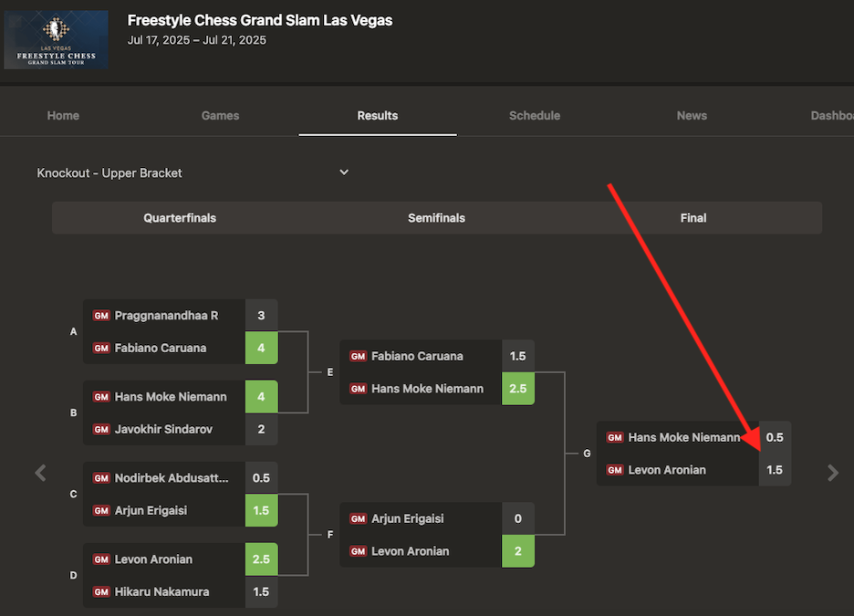The image size is (854, 616).
Task: Click Aronian's final score of 1.5
Action: pyautogui.click(x=775, y=469)
